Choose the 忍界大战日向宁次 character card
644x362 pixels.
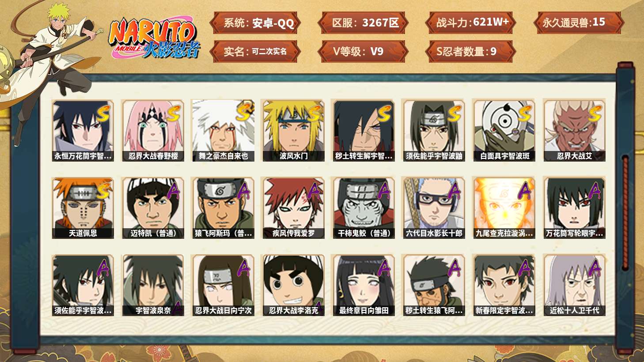click(223, 285)
